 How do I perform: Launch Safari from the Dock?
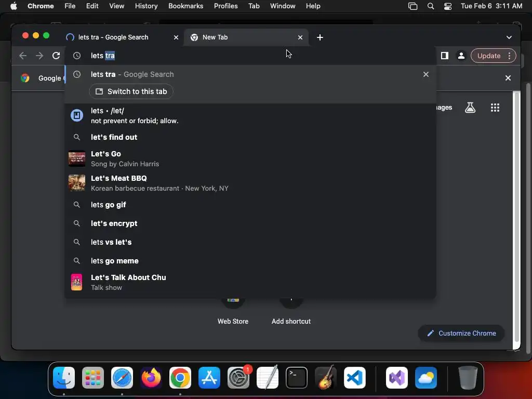122,378
